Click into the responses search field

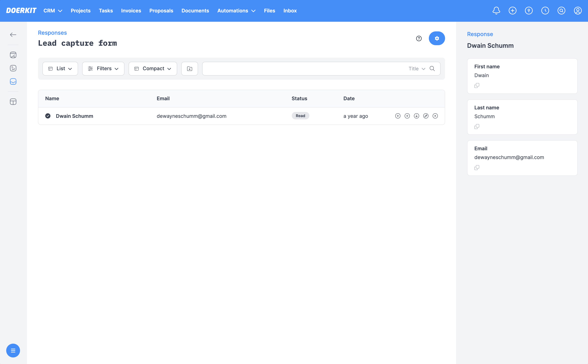tap(303, 69)
